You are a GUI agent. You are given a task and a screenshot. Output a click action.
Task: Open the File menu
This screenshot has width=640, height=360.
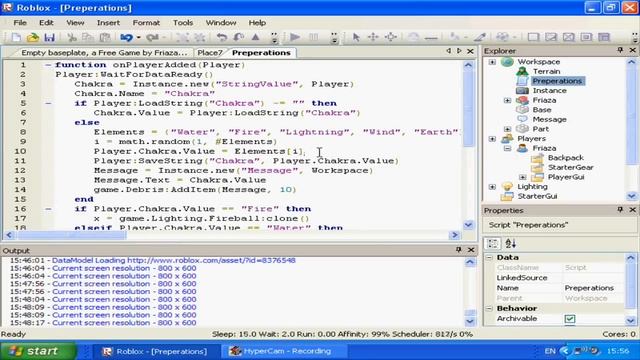click(x=20, y=23)
